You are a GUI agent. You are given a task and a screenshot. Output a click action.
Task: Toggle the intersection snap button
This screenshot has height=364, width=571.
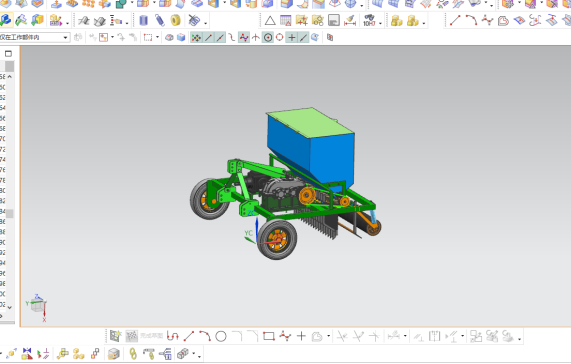click(x=256, y=37)
